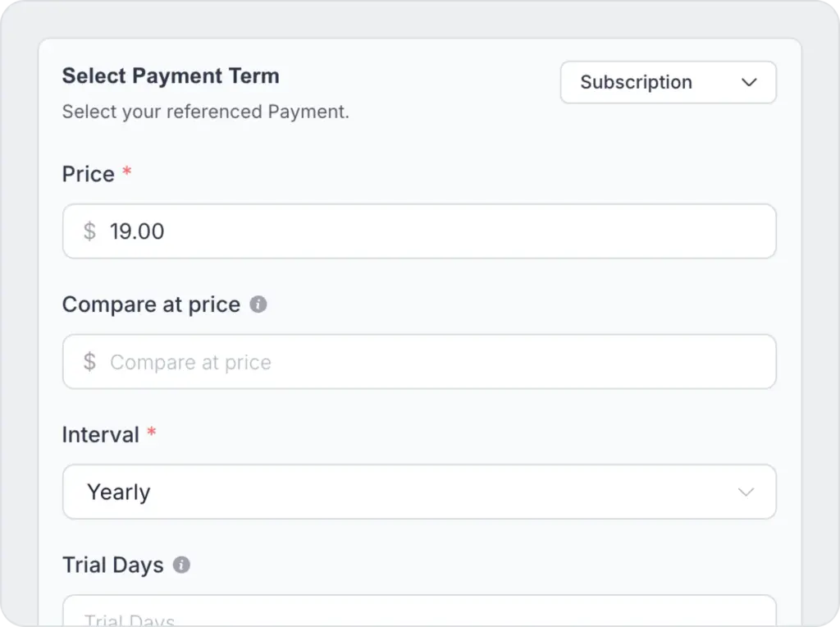This screenshot has height=627, width=840.
Task: Click the chevron arrow beside Subscription
Action: pyautogui.click(x=748, y=82)
